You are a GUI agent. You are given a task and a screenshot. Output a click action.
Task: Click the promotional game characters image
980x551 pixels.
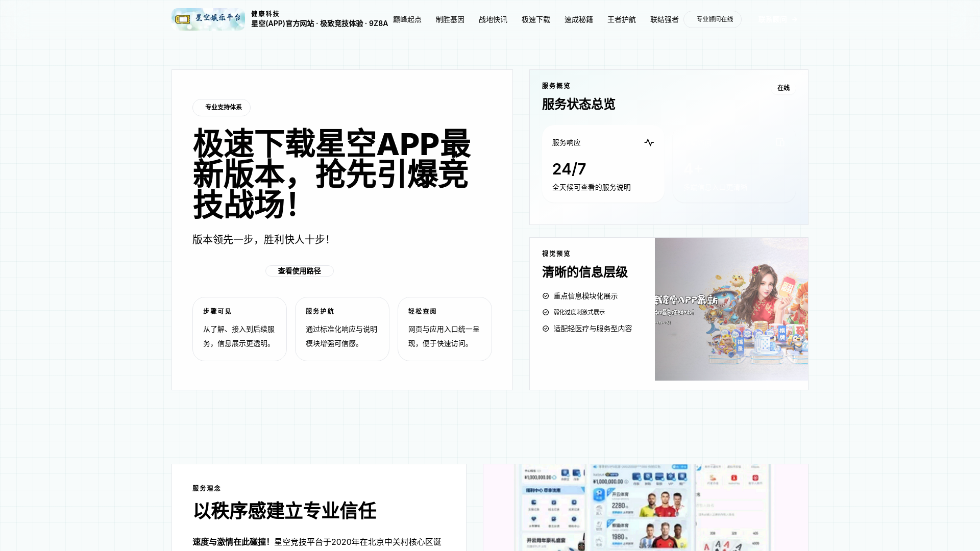click(731, 309)
